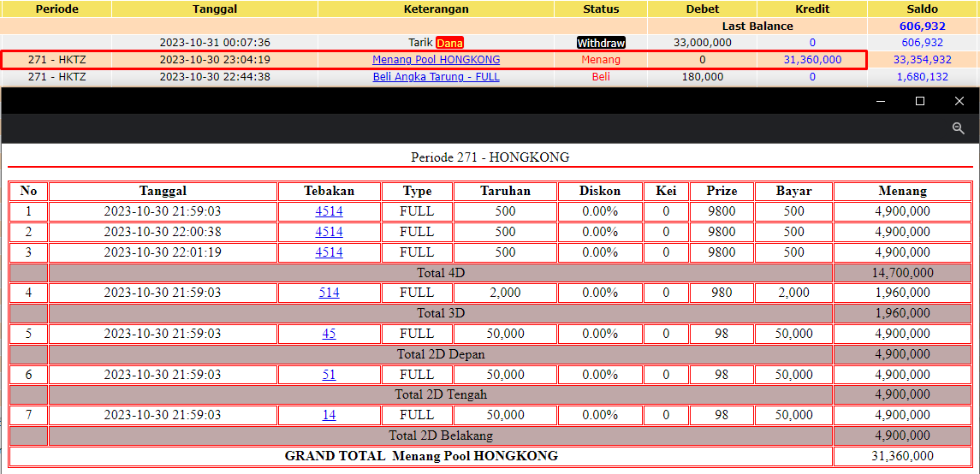Click the magnifier zoom icon
The image size is (980, 474).
pyautogui.click(x=958, y=128)
